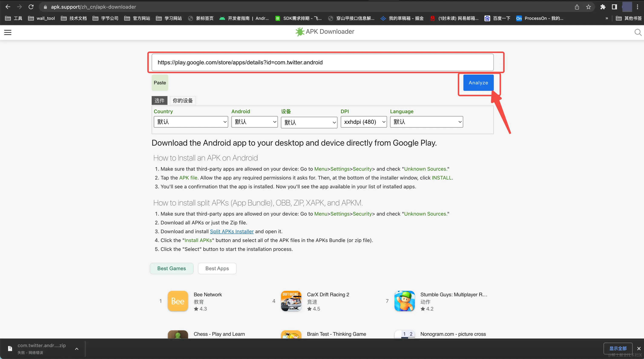Open the wall_tool bookmark folder
Viewport: 644px width, 359px height.
(42, 18)
